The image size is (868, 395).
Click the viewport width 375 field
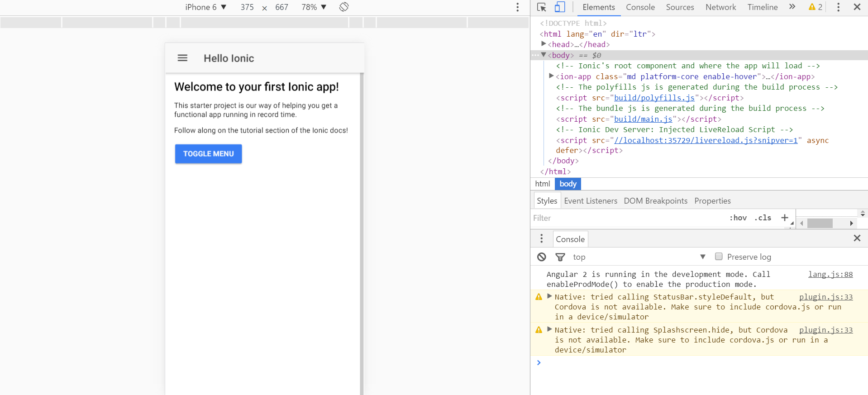(x=247, y=7)
